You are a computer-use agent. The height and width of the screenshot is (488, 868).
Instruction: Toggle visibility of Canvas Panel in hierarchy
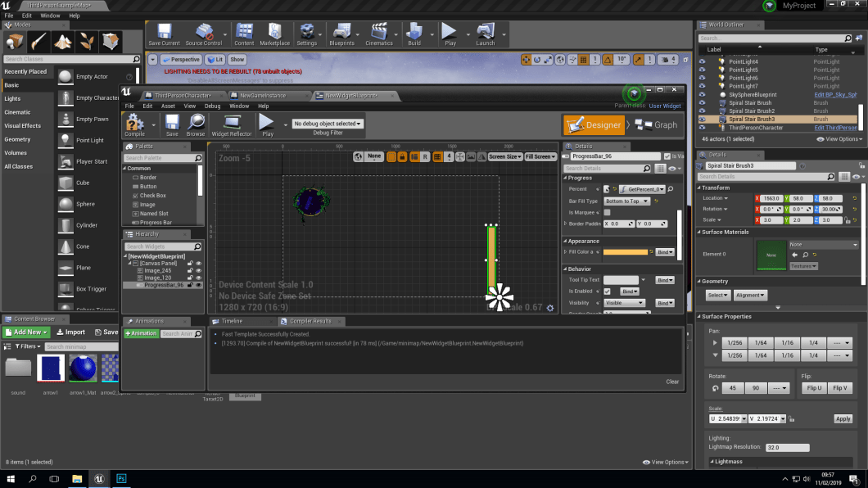coord(199,264)
